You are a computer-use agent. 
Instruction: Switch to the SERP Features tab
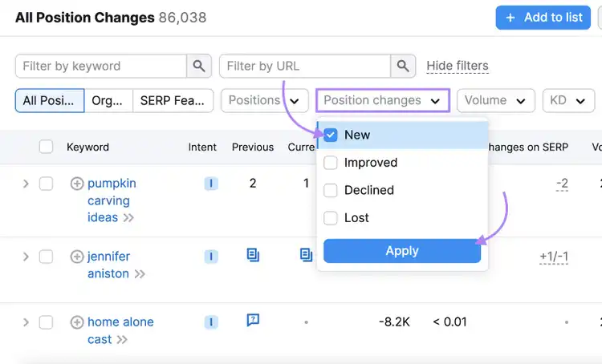173,100
